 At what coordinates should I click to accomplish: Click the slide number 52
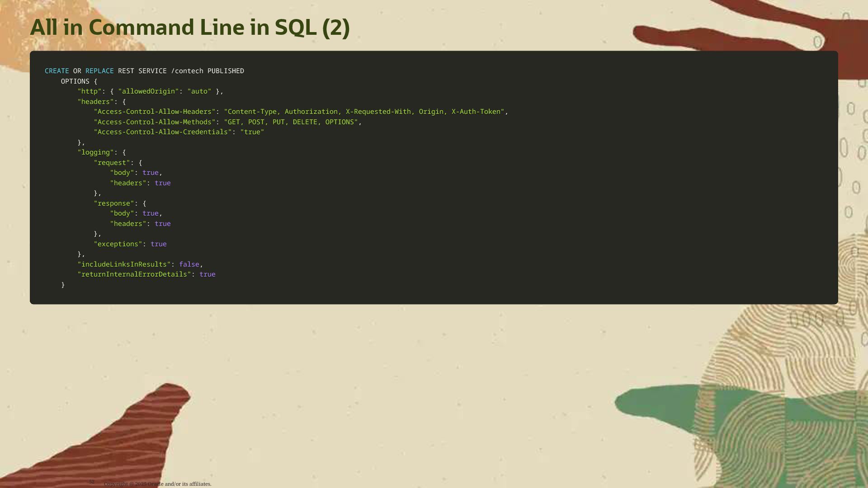coord(92,482)
